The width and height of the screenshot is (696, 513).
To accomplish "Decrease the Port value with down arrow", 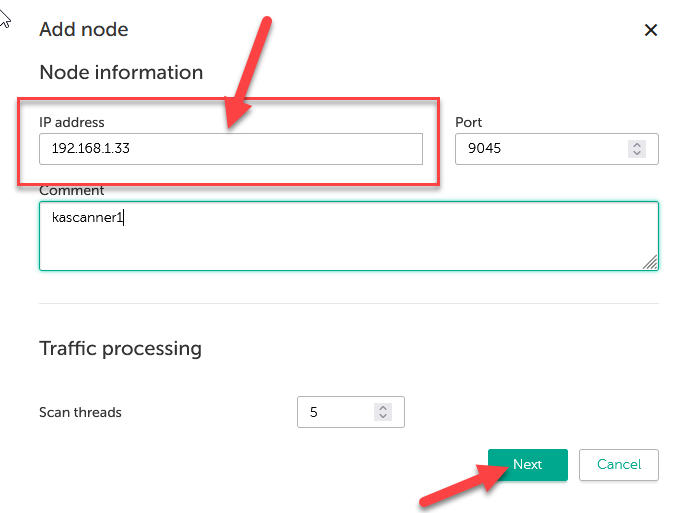I will (x=636, y=154).
